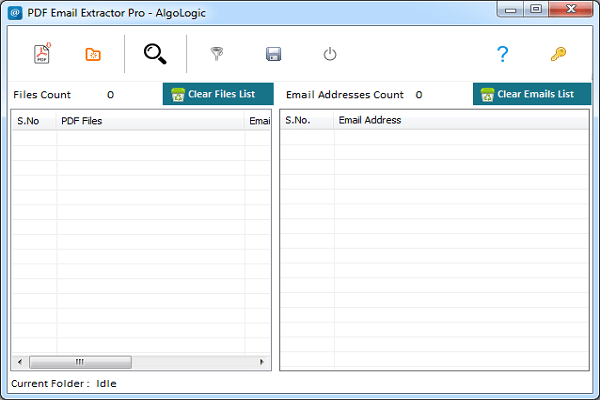Viewport: 600px width, 400px height.
Task: Click the horizontal scrollbar thumb in files list
Action: [x=80, y=362]
